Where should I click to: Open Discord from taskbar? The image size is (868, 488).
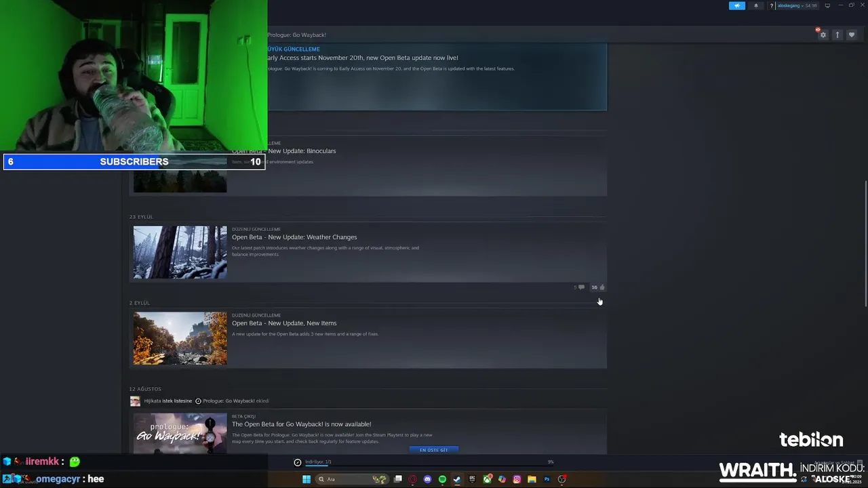pos(427,479)
